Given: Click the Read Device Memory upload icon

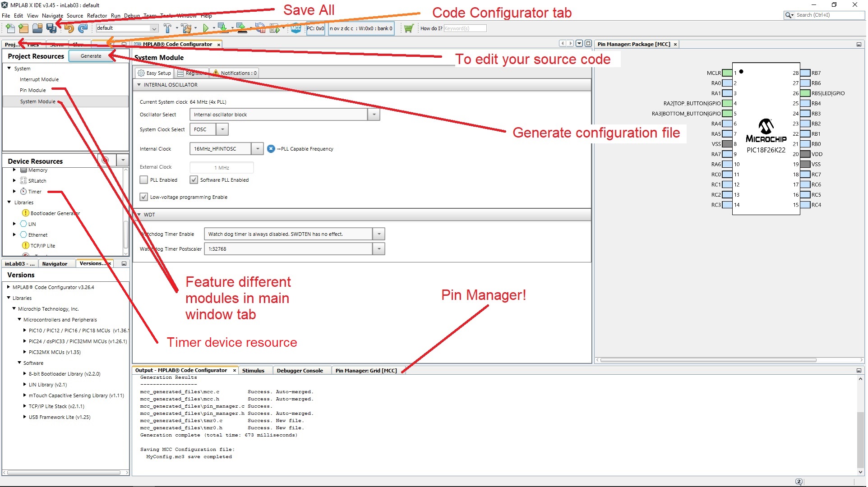Looking at the screenshot, I should click(x=242, y=28).
